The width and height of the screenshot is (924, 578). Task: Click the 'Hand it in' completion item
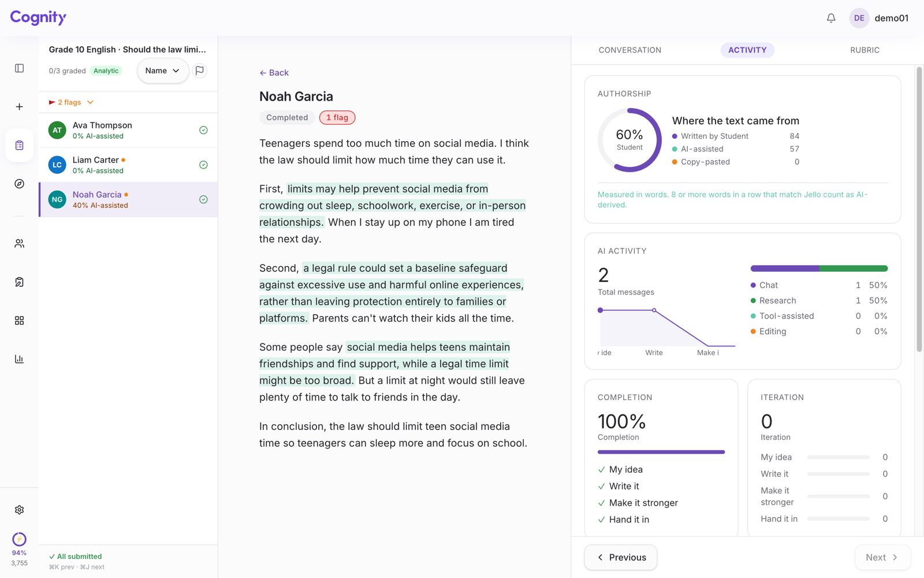click(623, 520)
